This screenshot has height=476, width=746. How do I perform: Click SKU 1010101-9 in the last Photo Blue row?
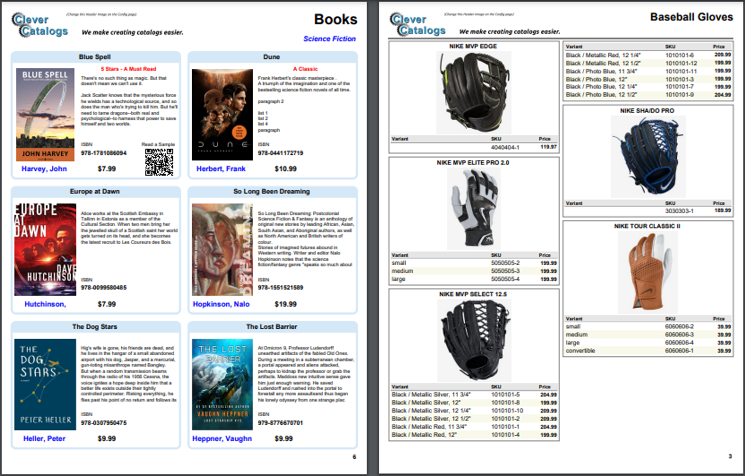tap(679, 95)
